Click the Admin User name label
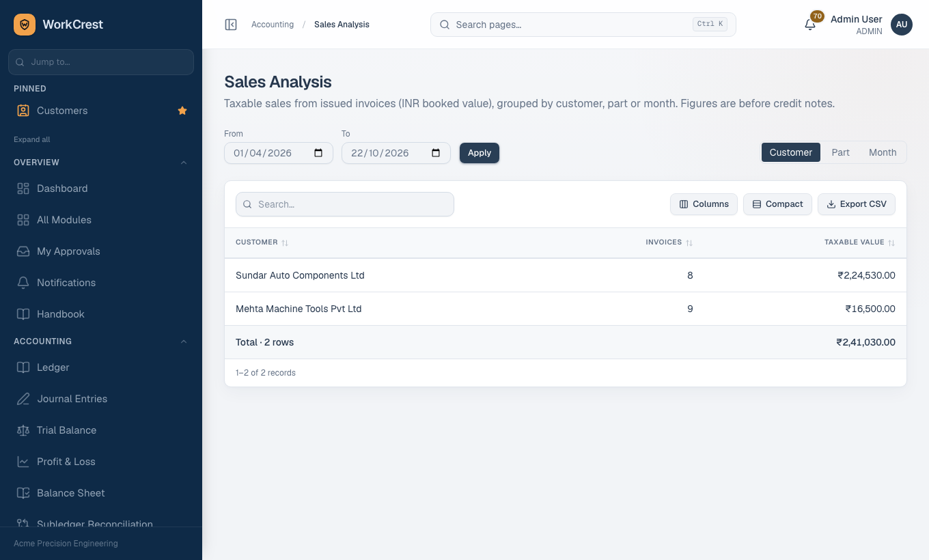This screenshot has height=560, width=929. [857, 19]
